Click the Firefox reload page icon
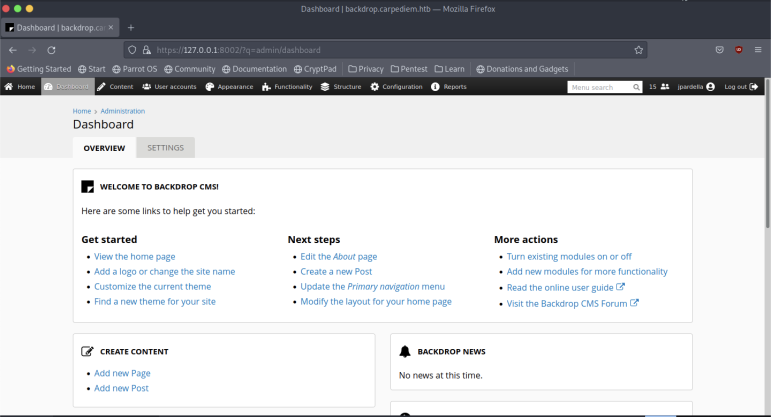This screenshot has width=771, height=417. coord(51,49)
